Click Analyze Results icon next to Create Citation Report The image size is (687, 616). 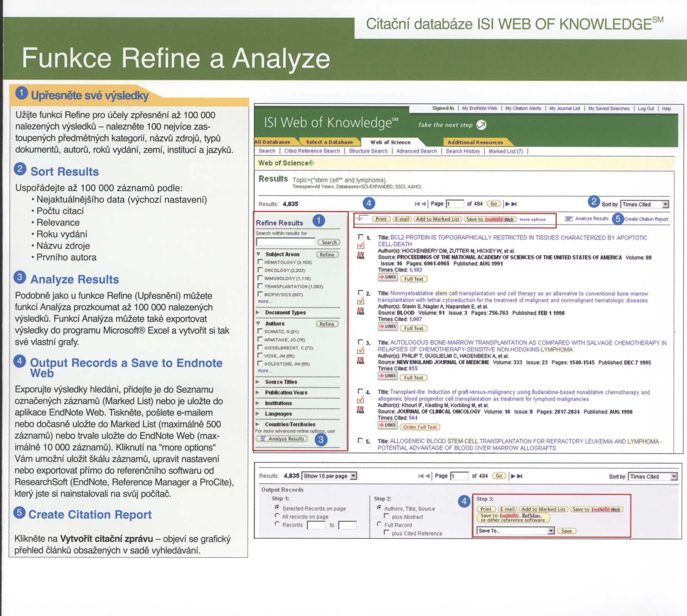pyautogui.click(x=568, y=219)
